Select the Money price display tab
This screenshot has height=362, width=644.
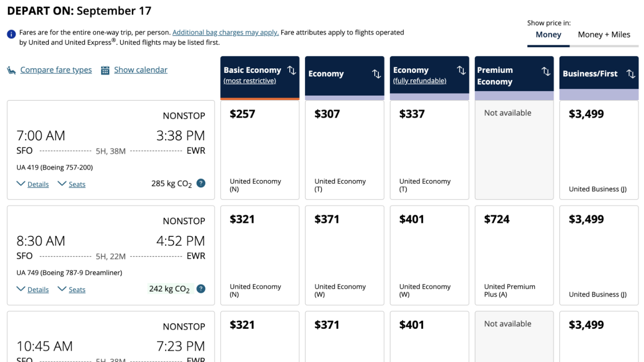548,35
